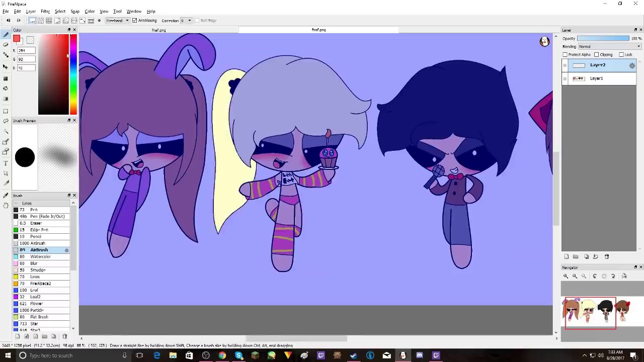Open the Blending mode dropdown
The image size is (644, 362).
click(x=609, y=47)
